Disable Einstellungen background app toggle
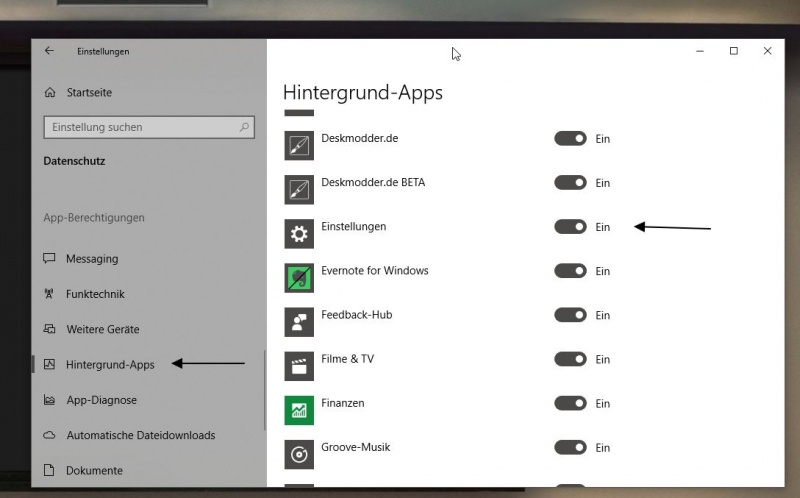This screenshot has width=800, height=498. point(570,227)
